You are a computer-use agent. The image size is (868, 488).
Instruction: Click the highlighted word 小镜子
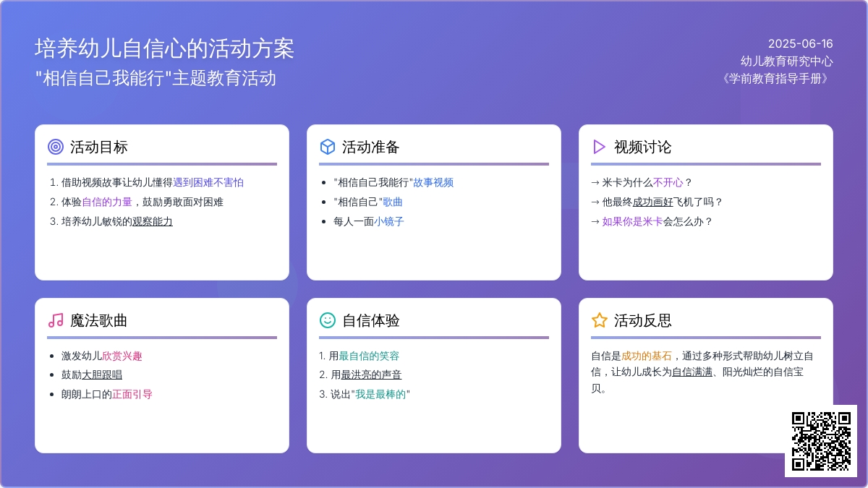tap(389, 221)
